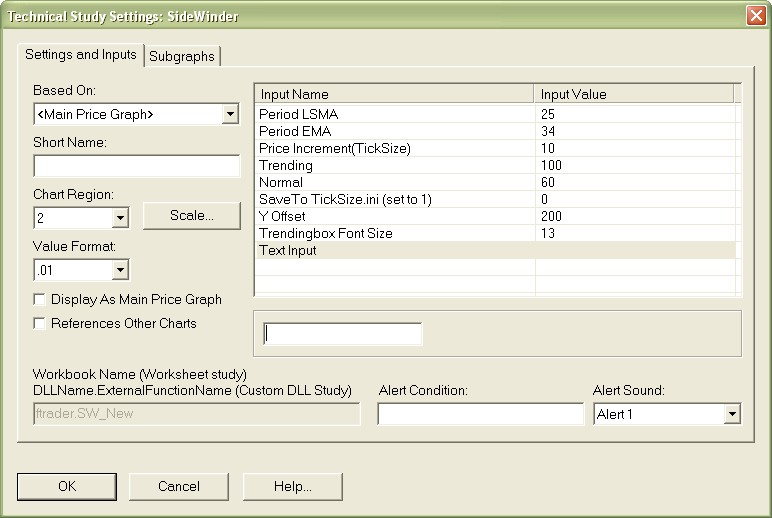Select the Settings and Inputs tab
Screen dimensions: 772x518
click(x=81, y=54)
